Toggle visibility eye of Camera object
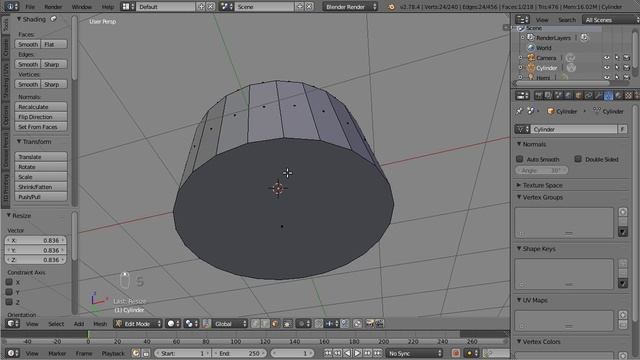This screenshot has height=360, width=640. pyautogui.click(x=607, y=58)
